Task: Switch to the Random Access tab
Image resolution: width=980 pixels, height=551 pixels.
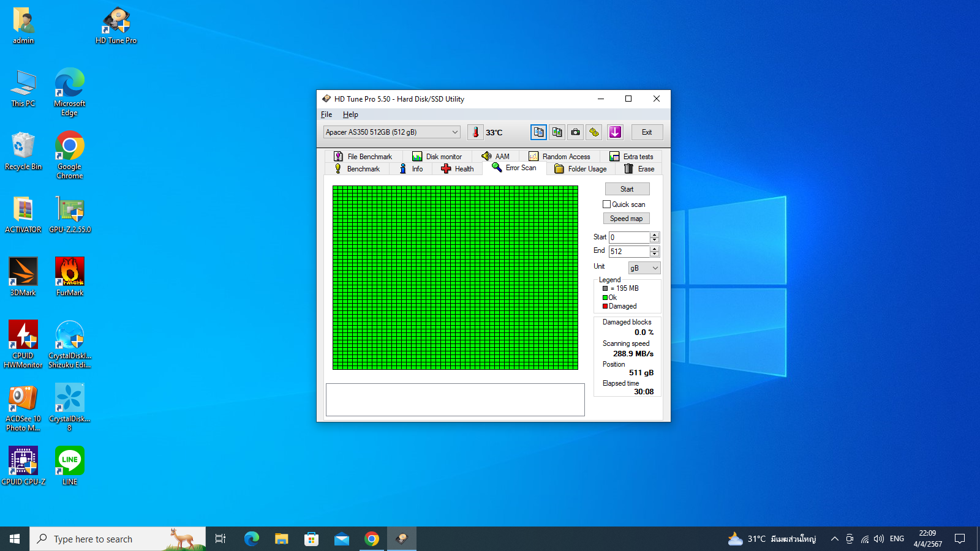Action: tap(559, 157)
